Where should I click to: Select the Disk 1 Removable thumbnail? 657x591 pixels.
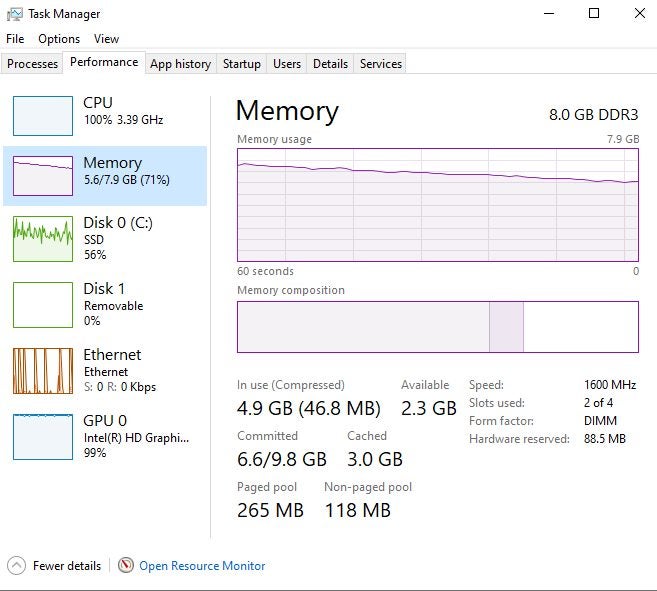point(43,305)
